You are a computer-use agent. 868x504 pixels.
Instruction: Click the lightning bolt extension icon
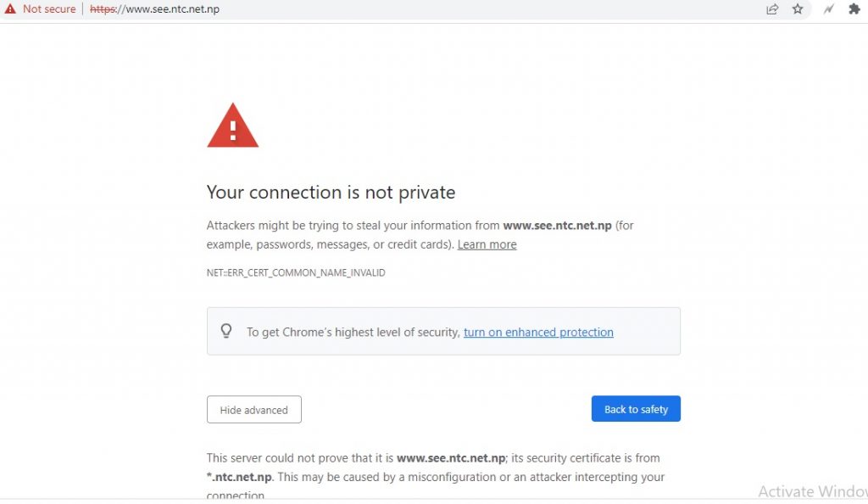[x=829, y=8]
